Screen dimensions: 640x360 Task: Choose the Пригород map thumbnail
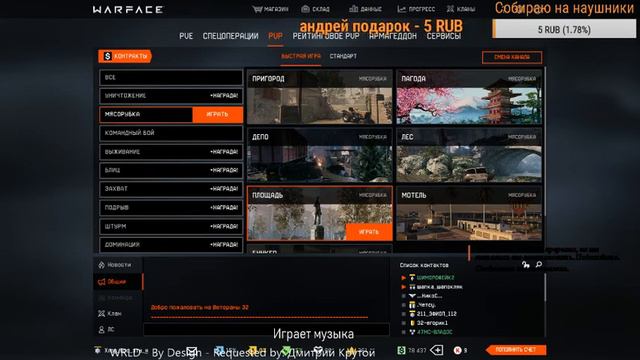(x=320, y=97)
